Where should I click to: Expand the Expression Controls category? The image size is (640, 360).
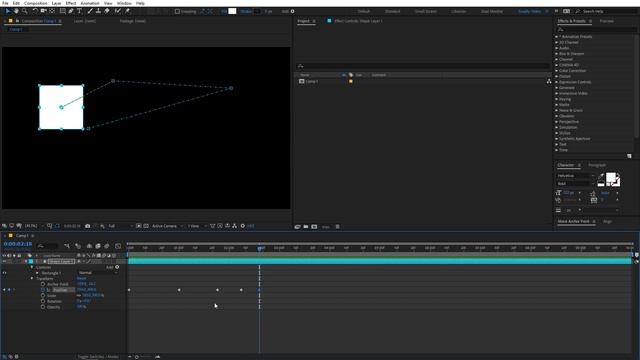pyautogui.click(x=556, y=82)
